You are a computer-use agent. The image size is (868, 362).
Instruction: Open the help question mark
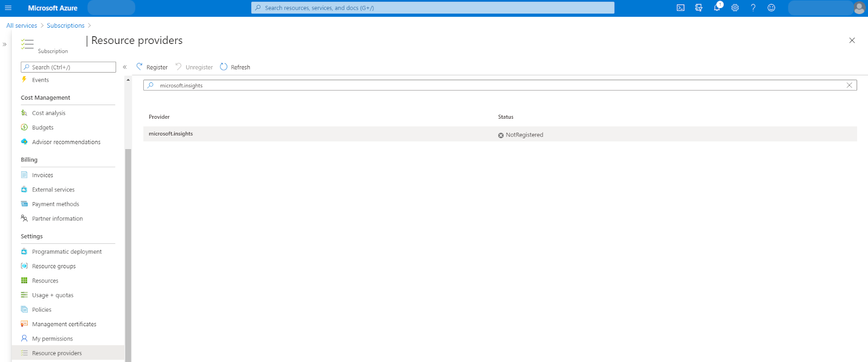(x=753, y=8)
